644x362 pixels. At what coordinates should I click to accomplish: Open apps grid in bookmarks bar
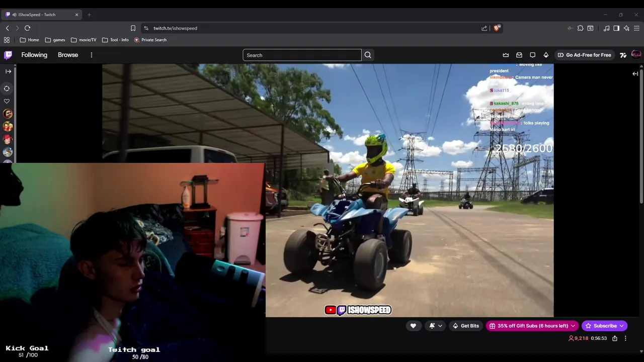point(7,40)
